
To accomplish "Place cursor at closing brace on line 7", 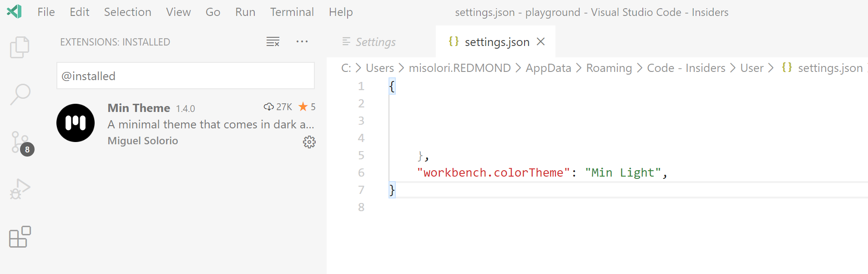I will (392, 190).
